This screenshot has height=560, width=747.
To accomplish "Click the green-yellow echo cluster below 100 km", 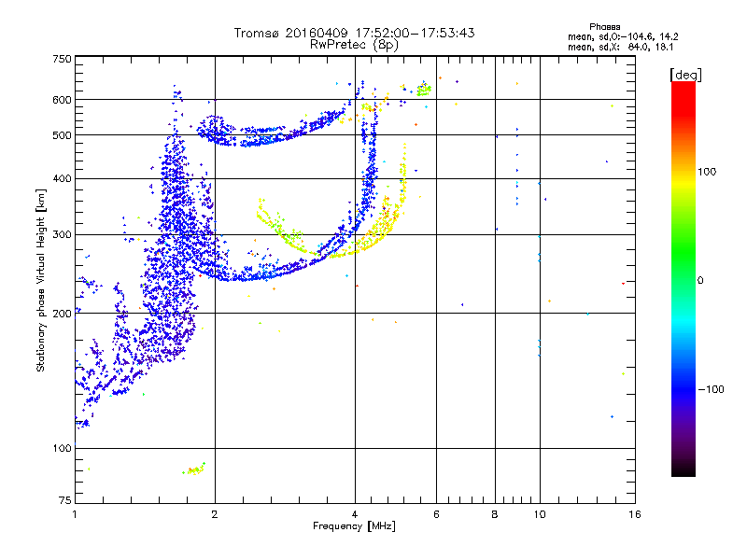I will pyautogui.click(x=194, y=469).
